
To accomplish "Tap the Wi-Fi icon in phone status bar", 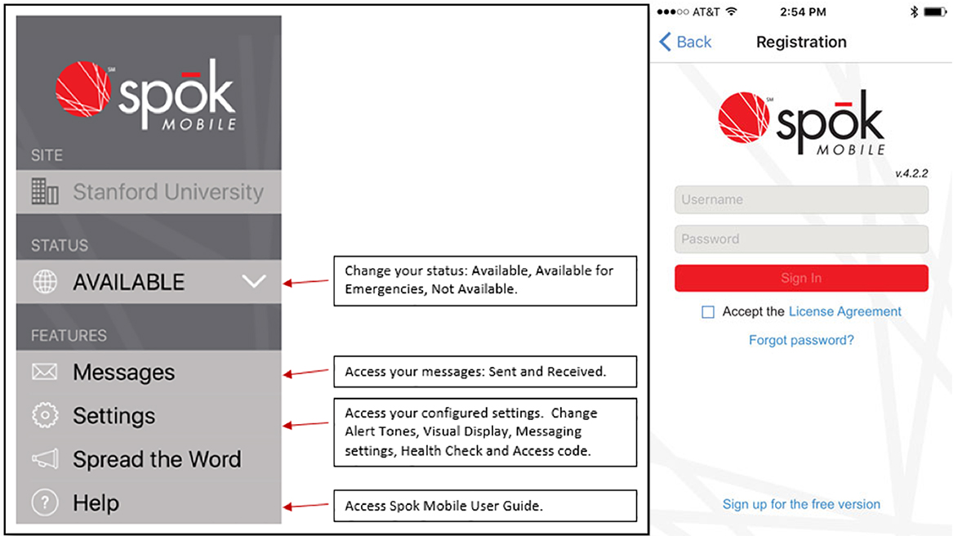I will click(x=730, y=12).
